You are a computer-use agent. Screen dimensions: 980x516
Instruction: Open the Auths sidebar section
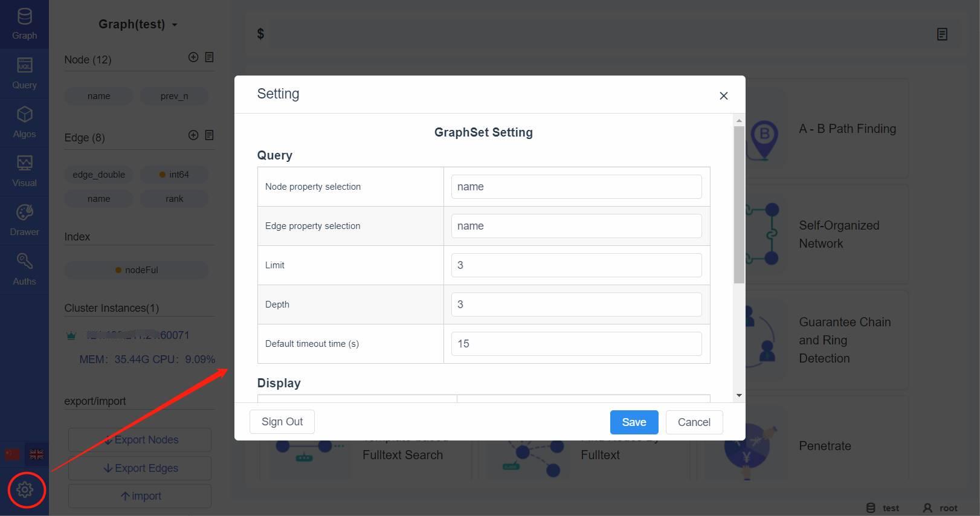pyautogui.click(x=24, y=269)
